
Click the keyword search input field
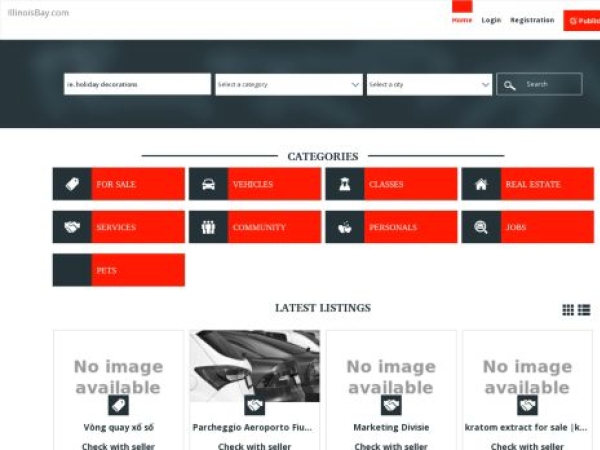tap(137, 85)
